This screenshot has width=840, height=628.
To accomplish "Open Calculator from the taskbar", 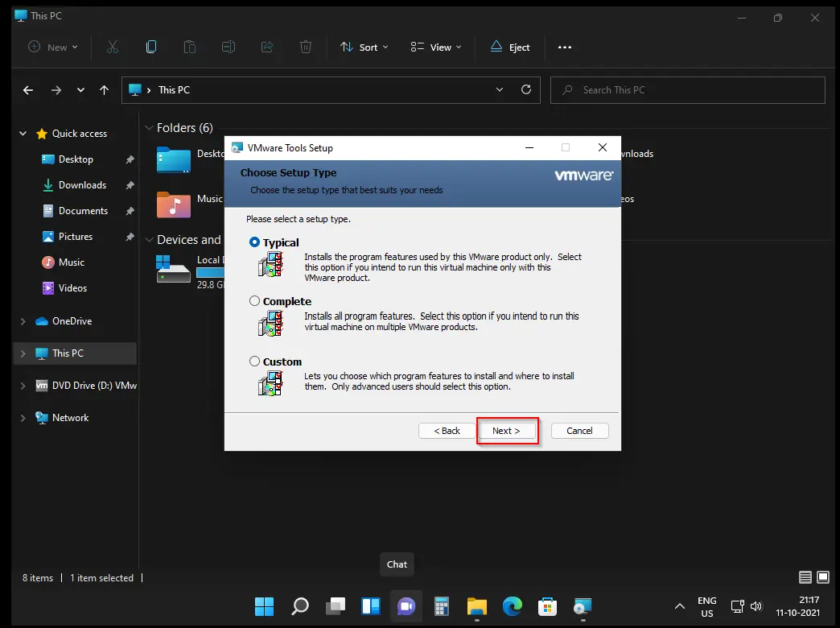I will 442,606.
